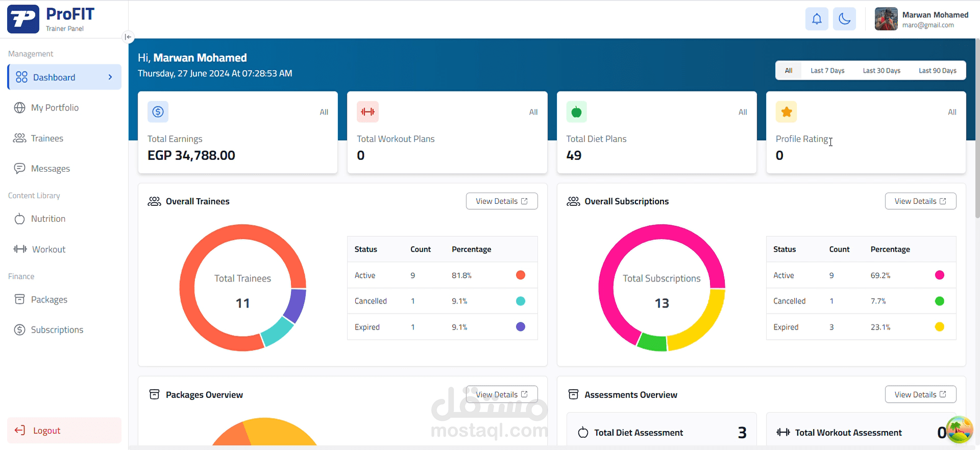
Task: Click the Overall Trainees header icon
Action: (154, 201)
